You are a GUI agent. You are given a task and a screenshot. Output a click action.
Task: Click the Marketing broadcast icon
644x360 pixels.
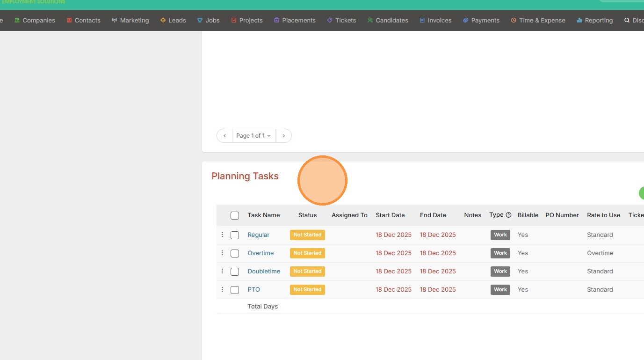click(115, 20)
